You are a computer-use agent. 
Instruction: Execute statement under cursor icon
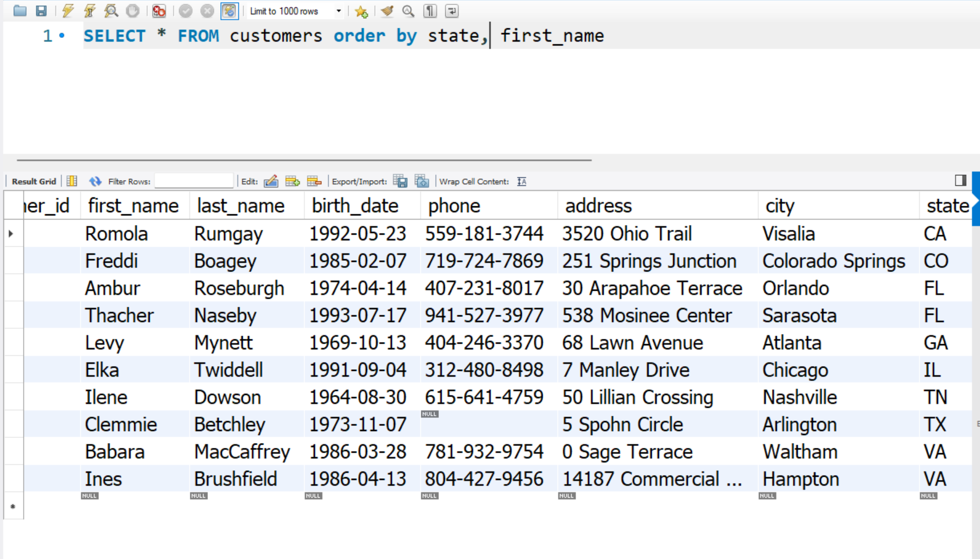click(x=89, y=11)
